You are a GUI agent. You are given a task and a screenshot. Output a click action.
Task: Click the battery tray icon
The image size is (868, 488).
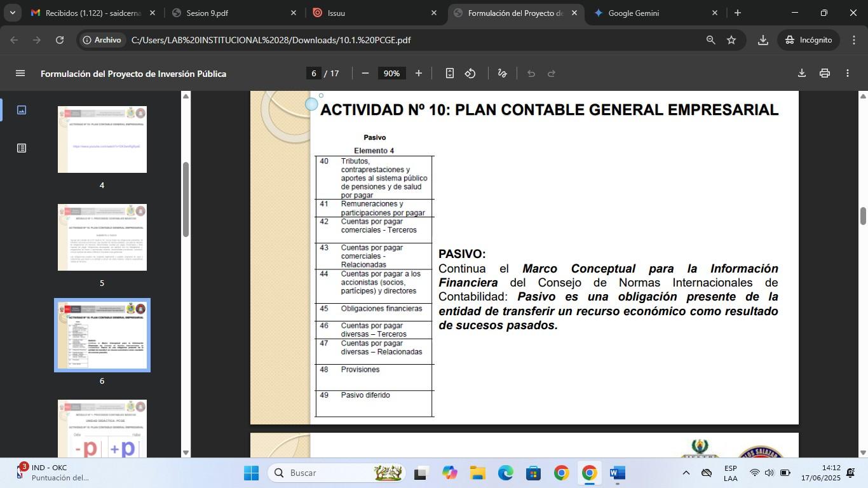tap(785, 473)
